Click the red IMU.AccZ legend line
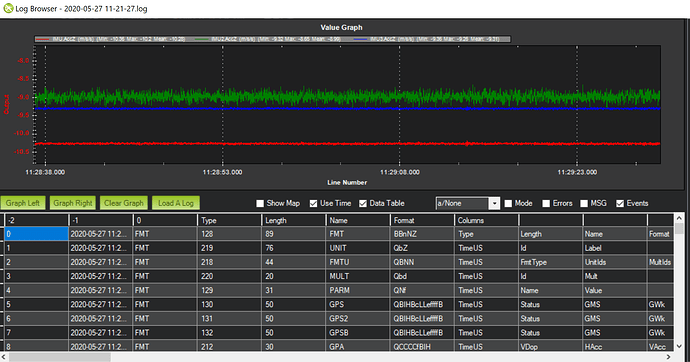Screen dimensions: 690x362 [x=42, y=39]
